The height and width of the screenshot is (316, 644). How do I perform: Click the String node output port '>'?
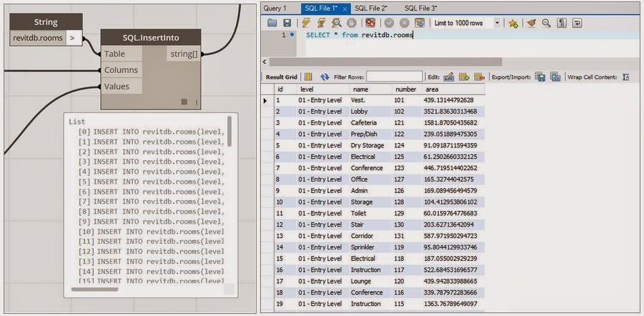pos(72,38)
